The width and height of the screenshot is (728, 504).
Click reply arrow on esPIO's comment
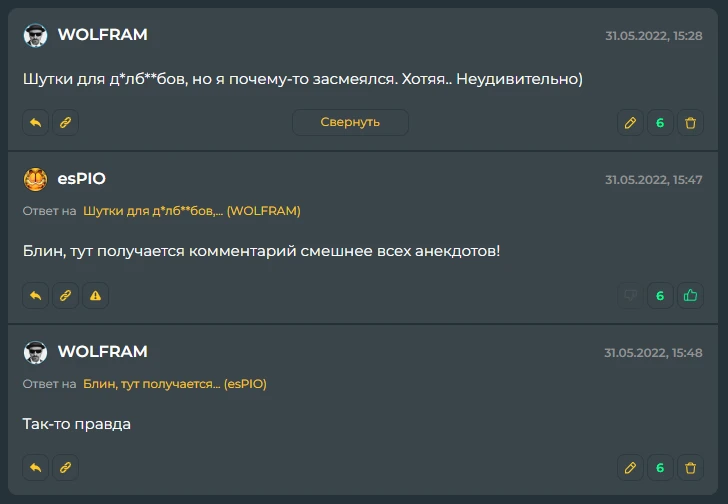point(35,295)
